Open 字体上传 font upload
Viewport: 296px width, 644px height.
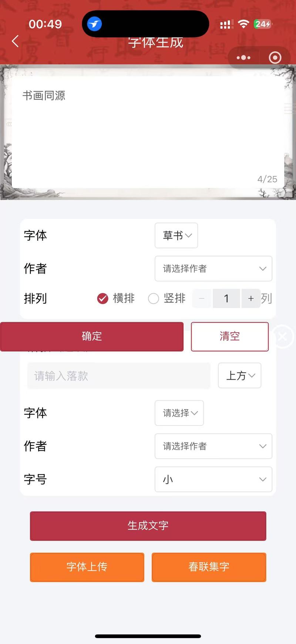[87, 567]
